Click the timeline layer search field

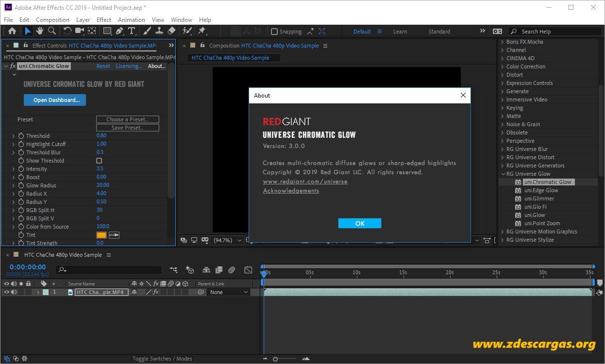point(108,270)
